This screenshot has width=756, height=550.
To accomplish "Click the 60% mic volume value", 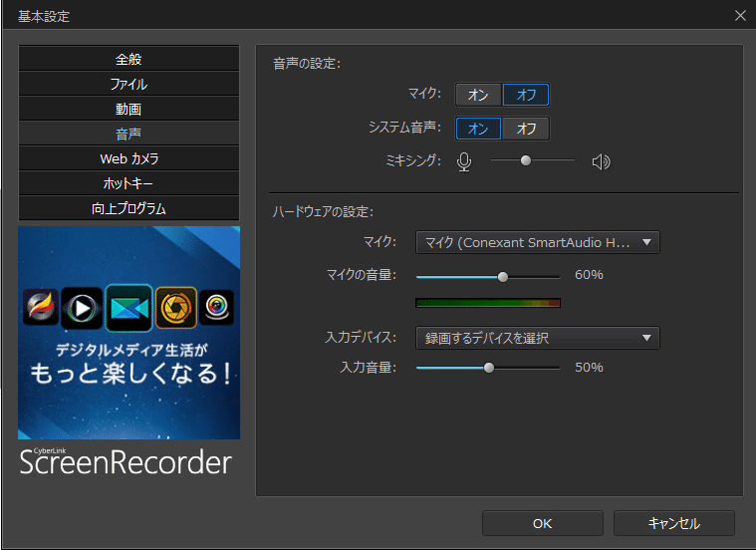I will click(x=589, y=275).
